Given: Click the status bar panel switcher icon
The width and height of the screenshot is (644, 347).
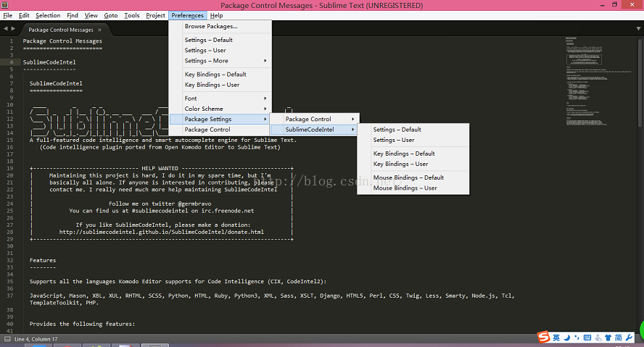Looking at the screenshot, I should pyautogui.click(x=7, y=339).
